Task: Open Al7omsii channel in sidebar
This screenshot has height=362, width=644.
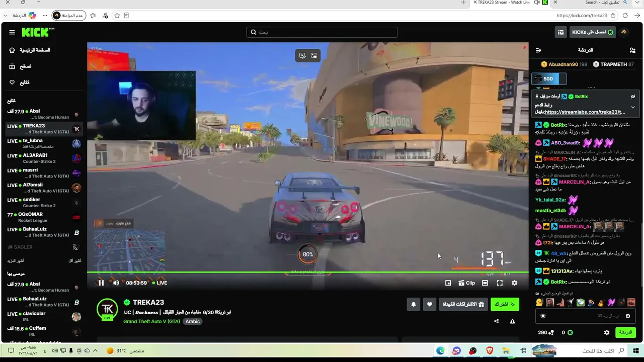Action: pos(44,188)
